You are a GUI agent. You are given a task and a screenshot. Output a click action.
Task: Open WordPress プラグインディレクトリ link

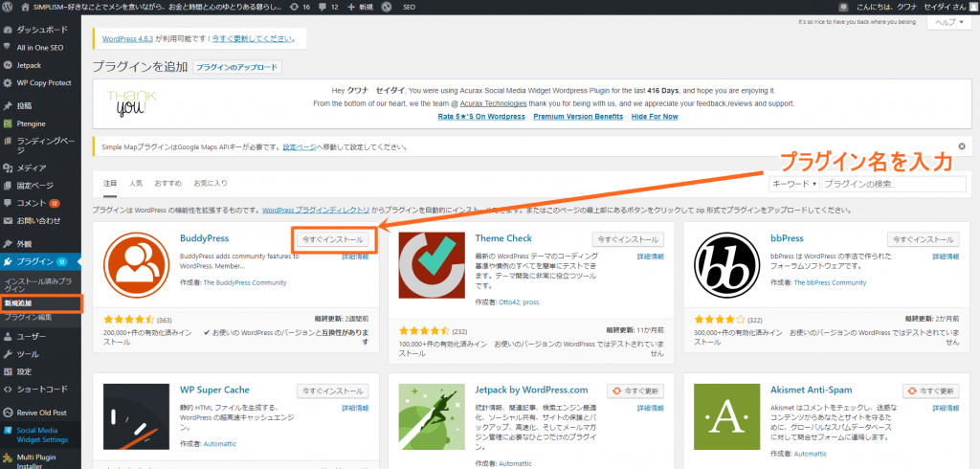tap(316, 211)
